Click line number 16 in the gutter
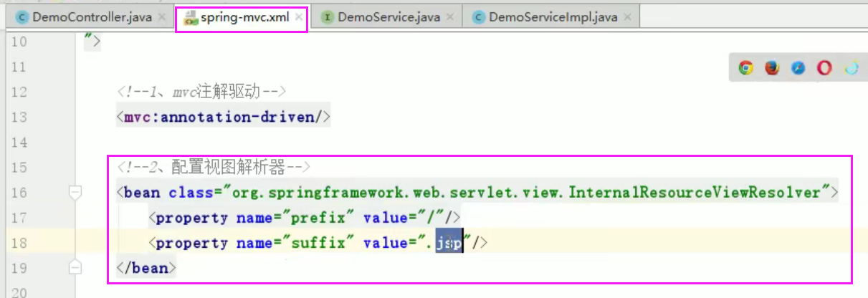The image size is (868, 298). [x=19, y=193]
